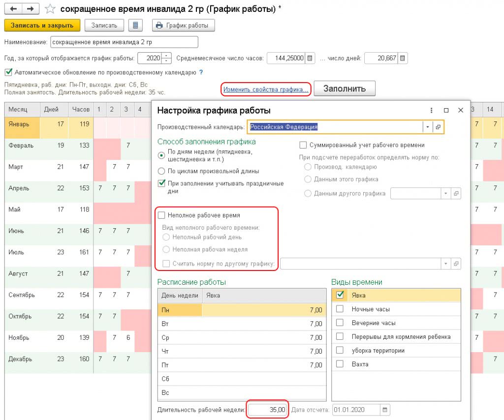The height and width of the screenshot is (420, 504).
Task: Open calculator for среднемесячное число часов
Action: (x=310, y=58)
